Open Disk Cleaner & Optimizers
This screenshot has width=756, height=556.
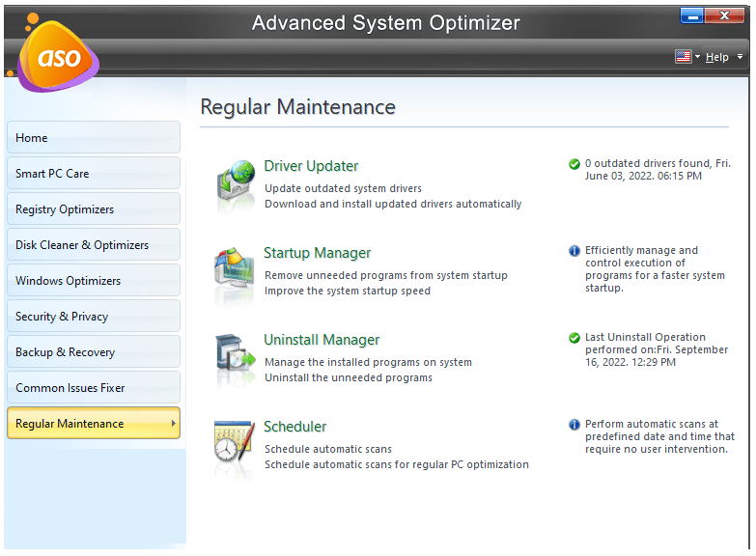(x=94, y=244)
